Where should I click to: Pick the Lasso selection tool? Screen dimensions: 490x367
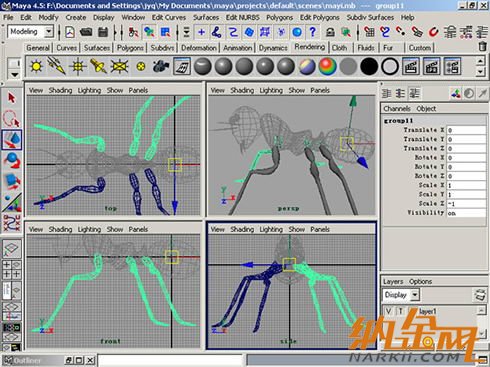tap(12, 119)
